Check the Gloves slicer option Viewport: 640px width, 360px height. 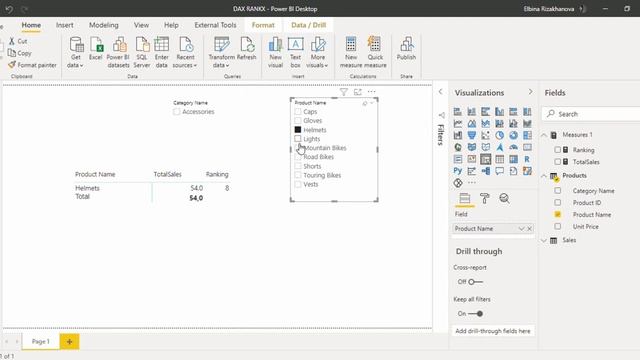[298, 120]
